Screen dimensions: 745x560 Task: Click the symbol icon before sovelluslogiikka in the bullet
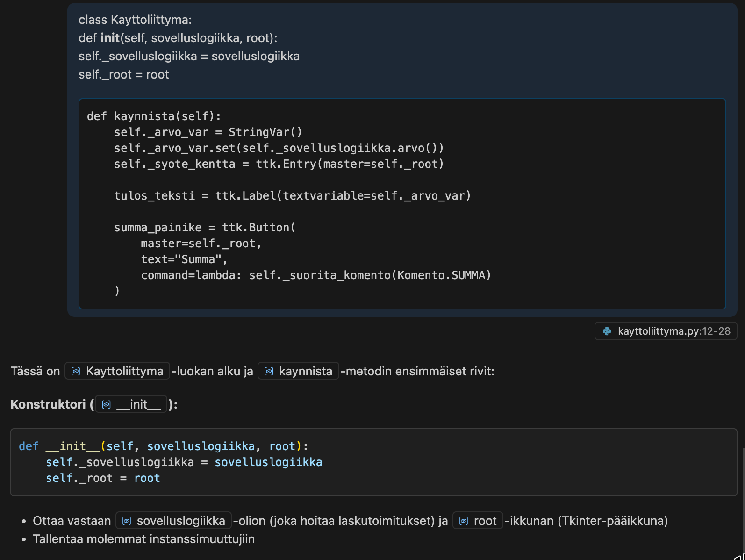(x=126, y=521)
